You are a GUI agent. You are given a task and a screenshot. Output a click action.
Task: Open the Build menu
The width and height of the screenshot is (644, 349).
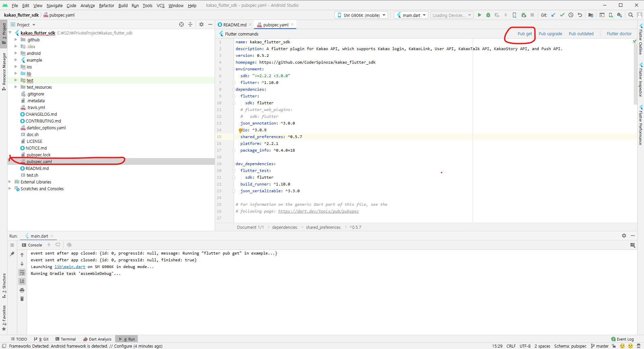[123, 5]
